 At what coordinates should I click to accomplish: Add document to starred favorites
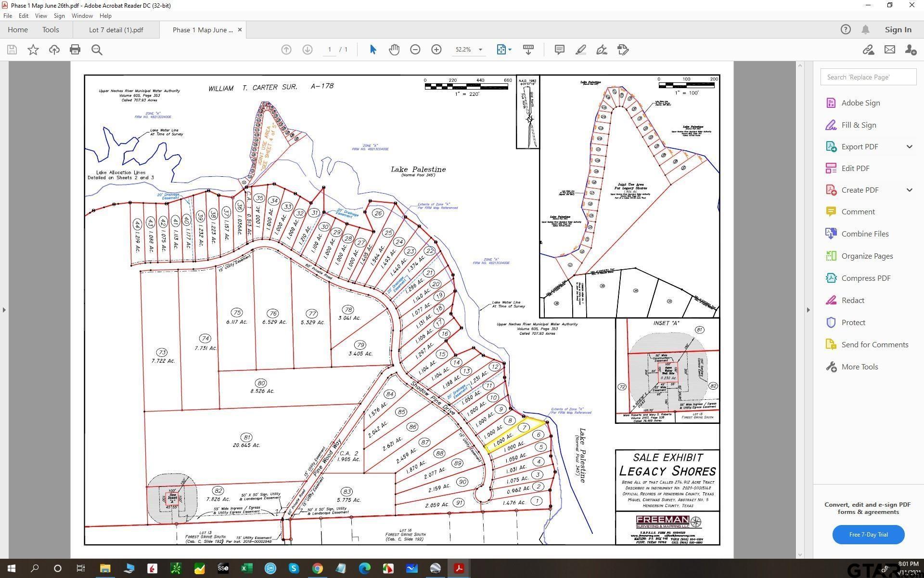click(33, 50)
